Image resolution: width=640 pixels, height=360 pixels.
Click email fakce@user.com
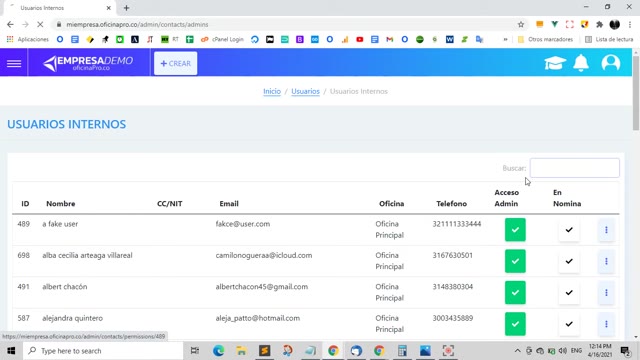(243, 224)
